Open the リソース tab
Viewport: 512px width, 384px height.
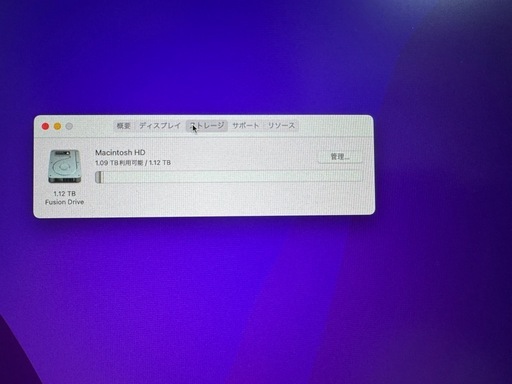click(281, 126)
